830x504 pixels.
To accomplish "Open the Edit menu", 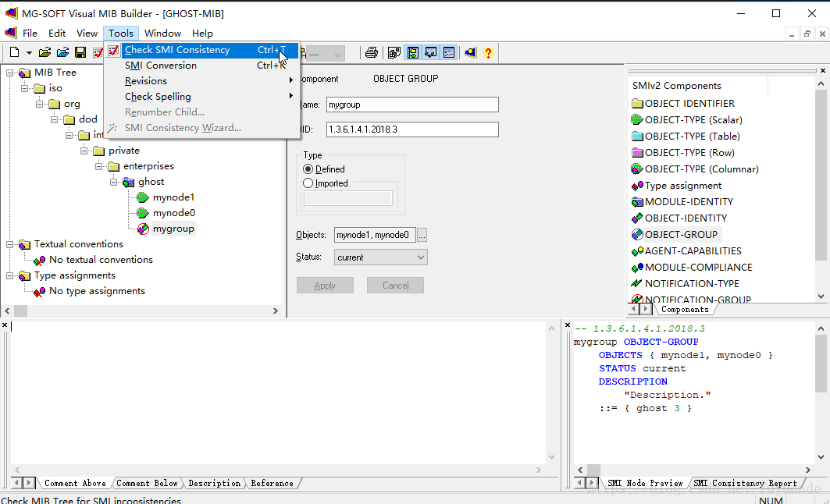I will [57, 33].
